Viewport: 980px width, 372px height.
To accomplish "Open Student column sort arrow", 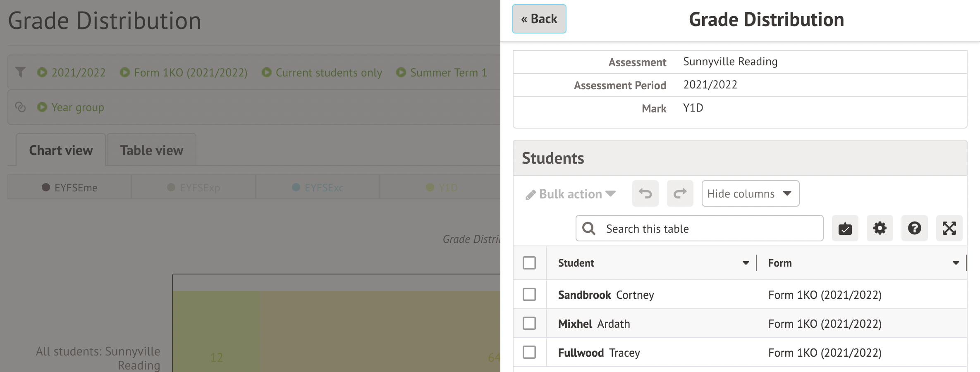I will (746, 263).
